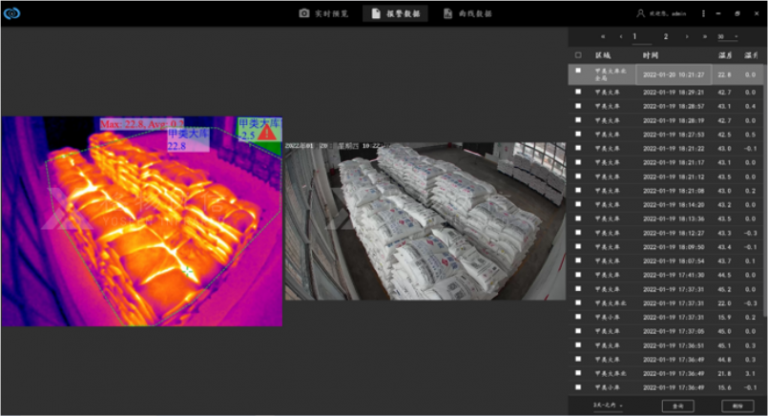Go to the previous page of records
Image resolution: width=768 pixels, height=416 pixels.
[x=620, y=36]
